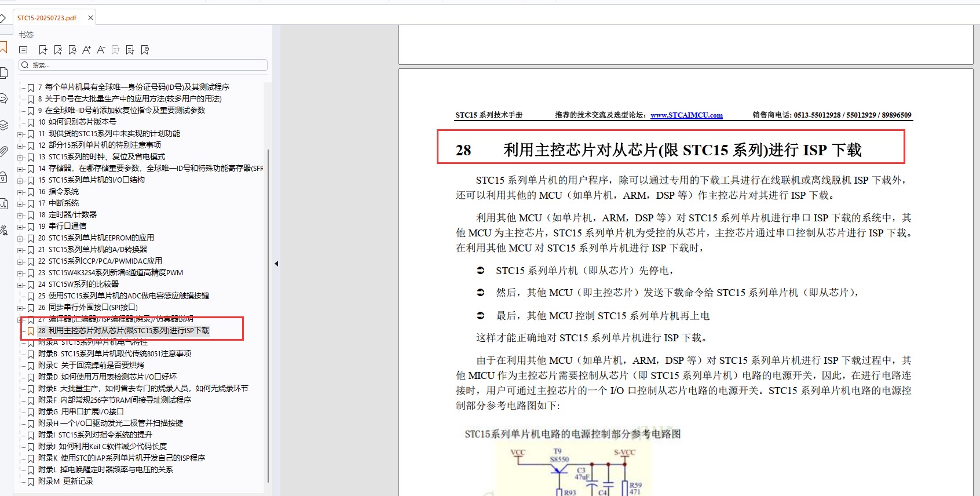Go to bookmark 附录F 内部常规256字节RAM间接寻址测试程序
This screenshot has width=980, height=496.
pyautogui.click(x=115, y=400)
